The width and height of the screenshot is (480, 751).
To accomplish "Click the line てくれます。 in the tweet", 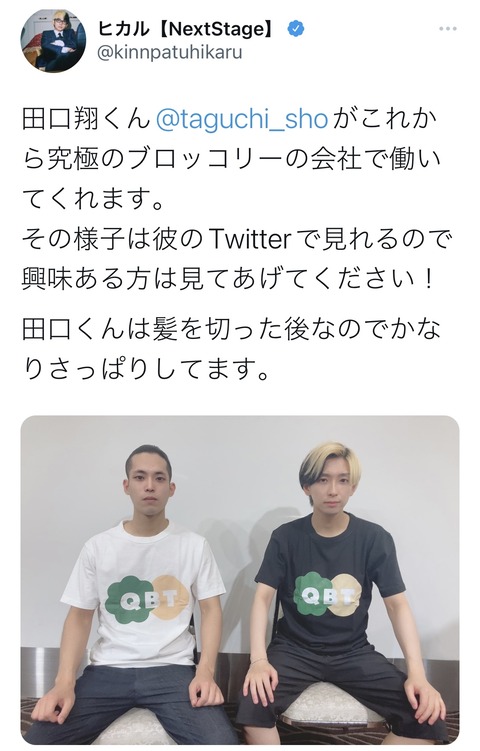I will coord(94,199).
